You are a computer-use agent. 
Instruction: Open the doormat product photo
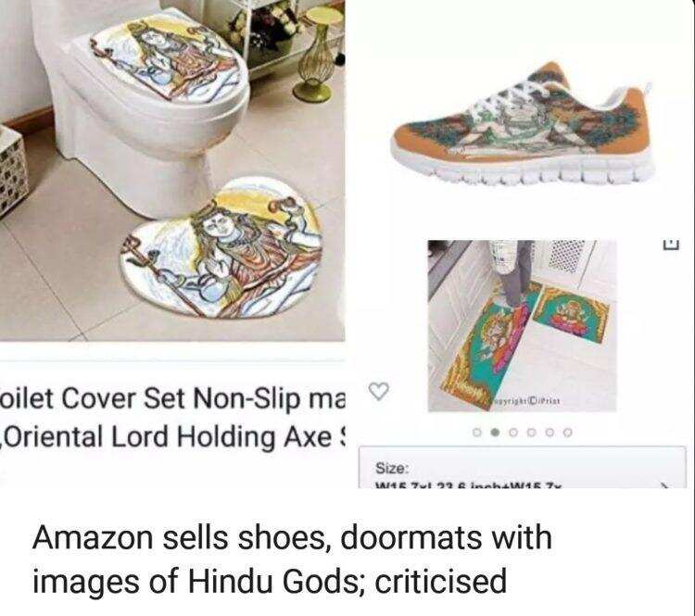(x=522, y=326)
